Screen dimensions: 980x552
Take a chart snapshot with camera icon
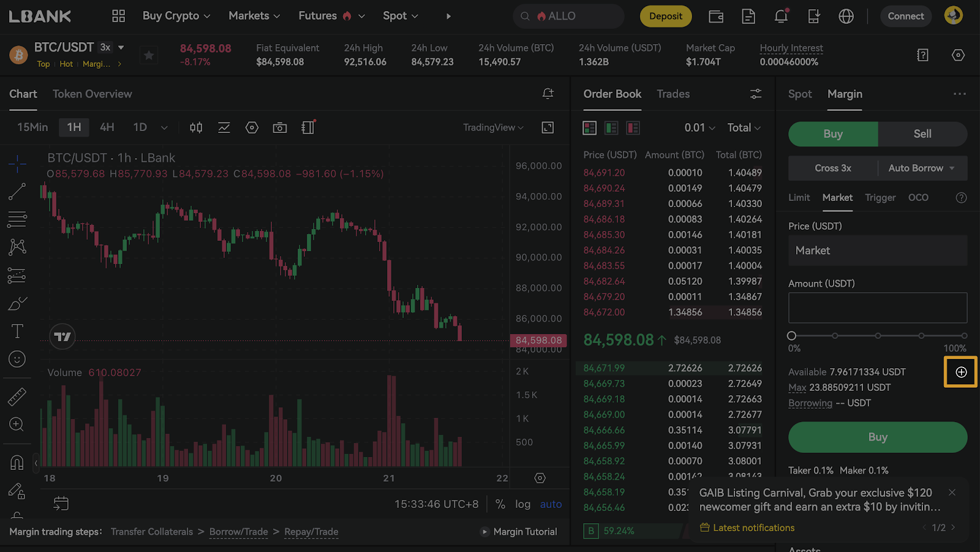coord(280,127)
